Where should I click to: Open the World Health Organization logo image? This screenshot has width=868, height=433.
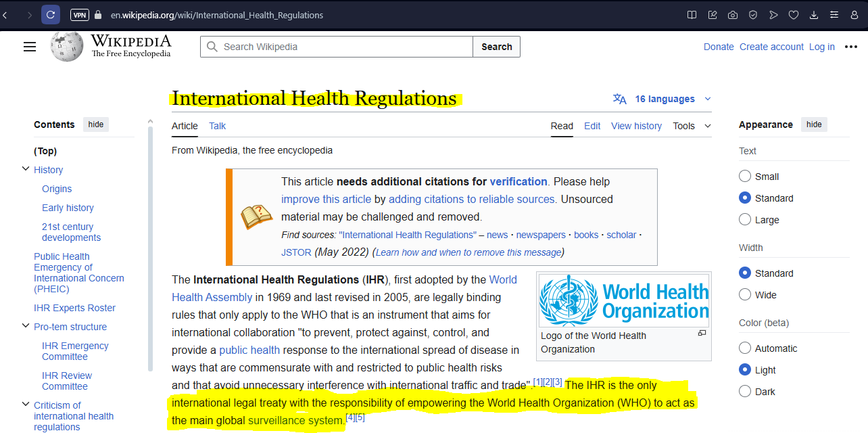pos(624,300)
